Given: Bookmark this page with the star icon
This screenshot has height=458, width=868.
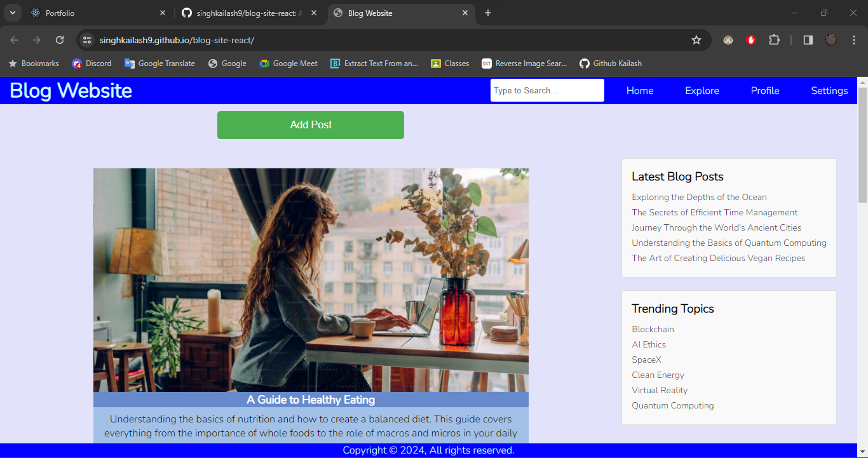Looking at the screenshot, I should [x=696, y=40].
